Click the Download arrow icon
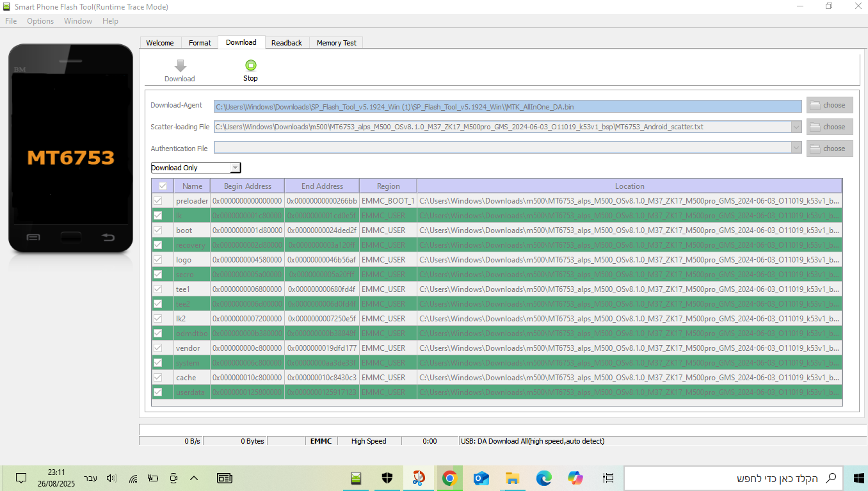The image size is (868, 491). click(x=181, y=65)
